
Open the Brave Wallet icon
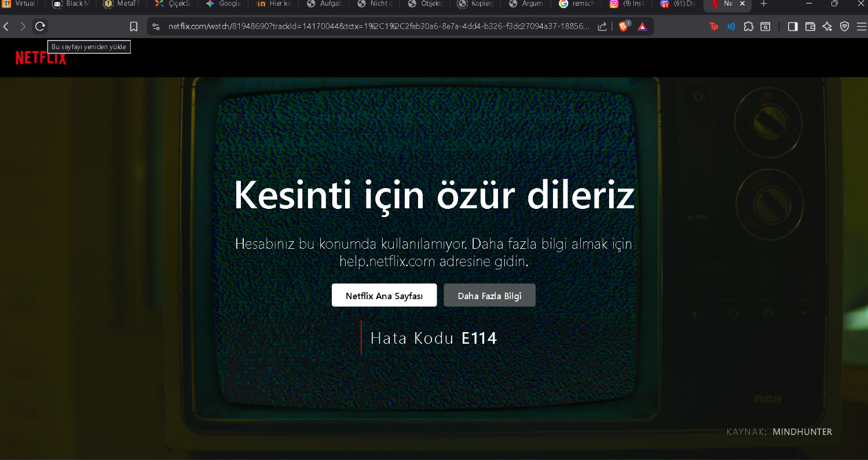click(811, 27)
